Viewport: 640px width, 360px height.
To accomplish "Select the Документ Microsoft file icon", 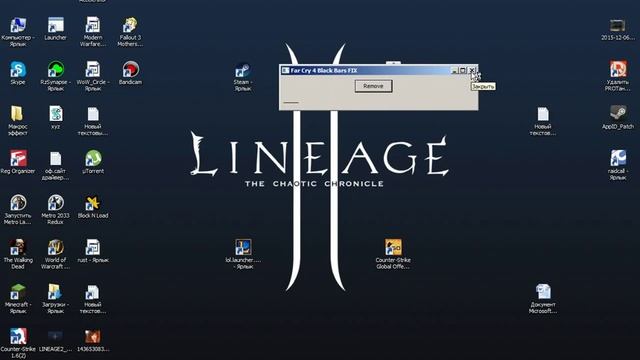I will pyautogui.click(x=543, y=292).
